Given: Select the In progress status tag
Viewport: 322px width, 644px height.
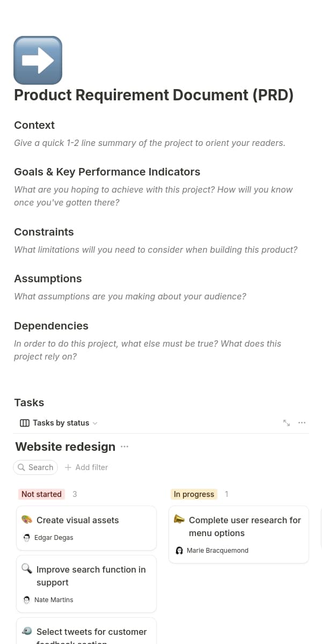Looking at the screenshot, I should tap(194, 494).
